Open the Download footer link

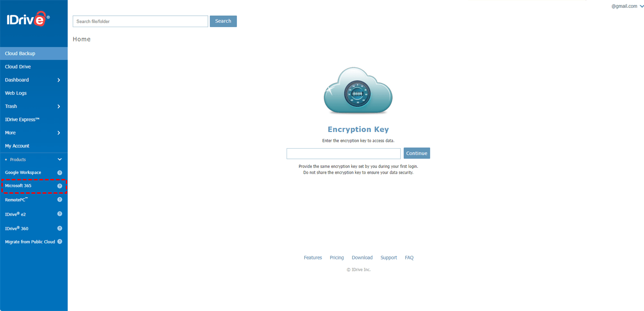pos(362,258)
